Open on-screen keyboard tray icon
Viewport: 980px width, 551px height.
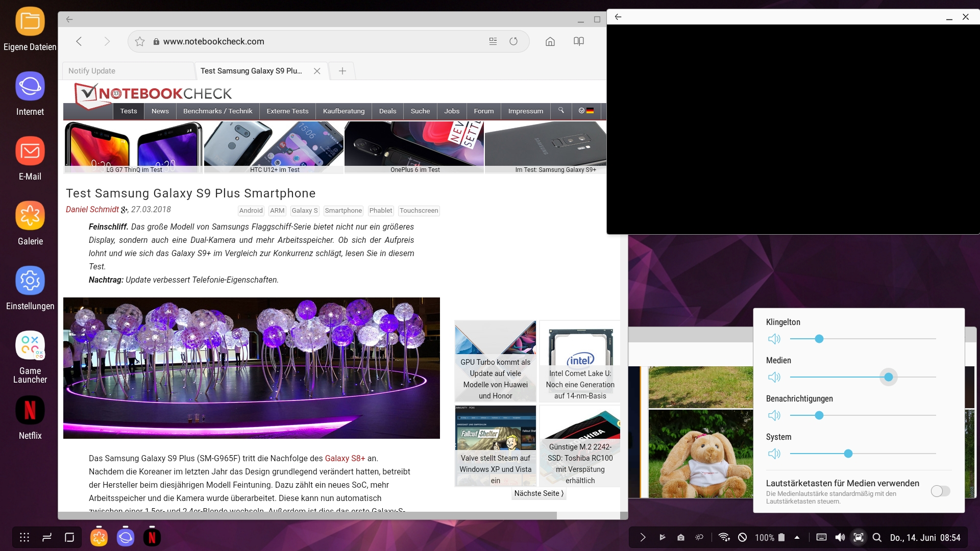821,537
